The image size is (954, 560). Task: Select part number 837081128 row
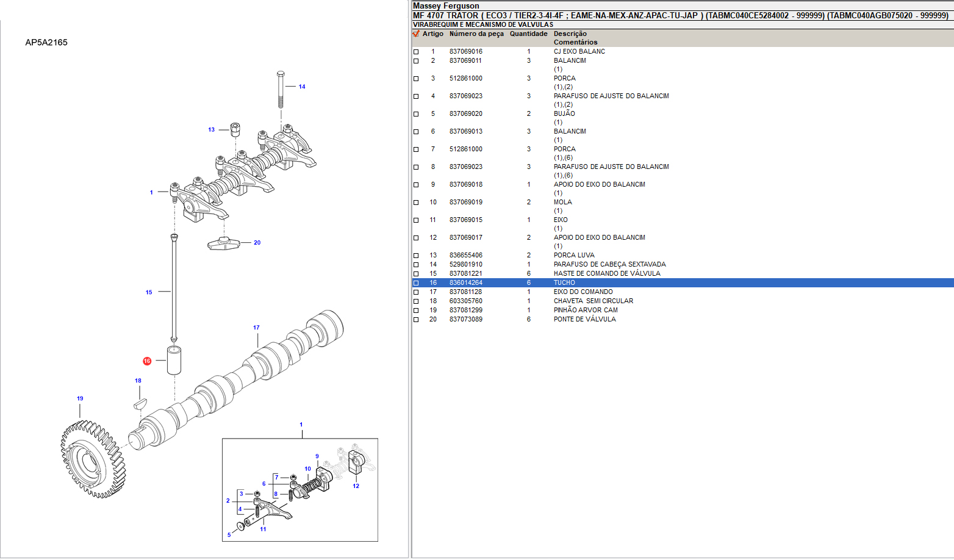tap(465, 292)
